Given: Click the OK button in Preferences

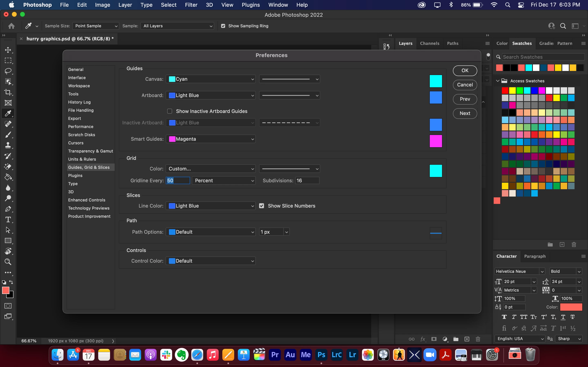Looking at the screenshot, I should [x=464, y=70].
